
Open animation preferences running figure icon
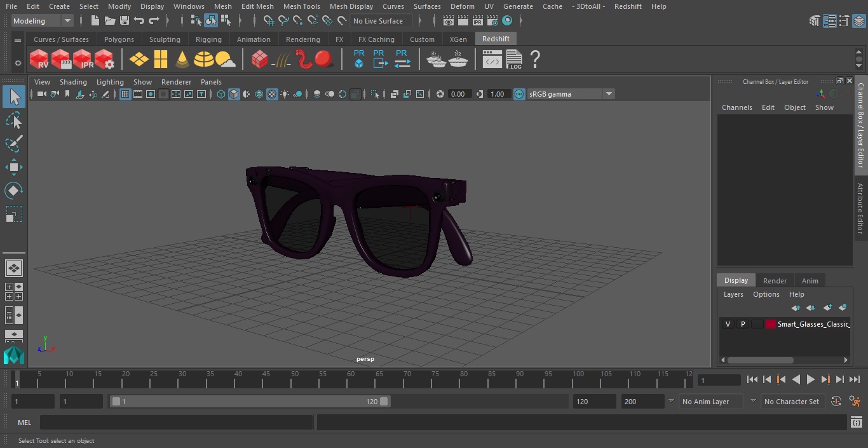click(855, 402)
